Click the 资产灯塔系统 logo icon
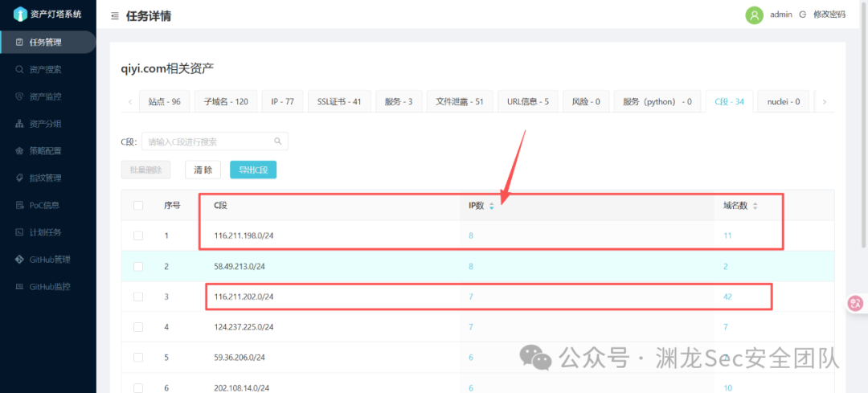 pos(20,14)
